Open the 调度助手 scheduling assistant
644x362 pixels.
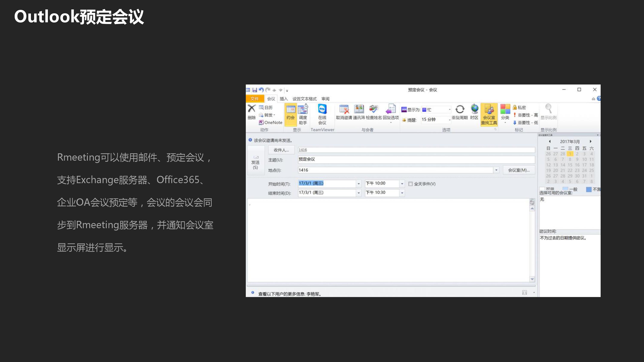(303, 115)
